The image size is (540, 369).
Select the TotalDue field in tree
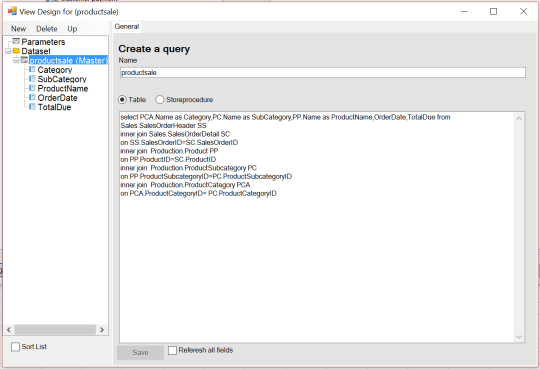[x=54, y=107]
